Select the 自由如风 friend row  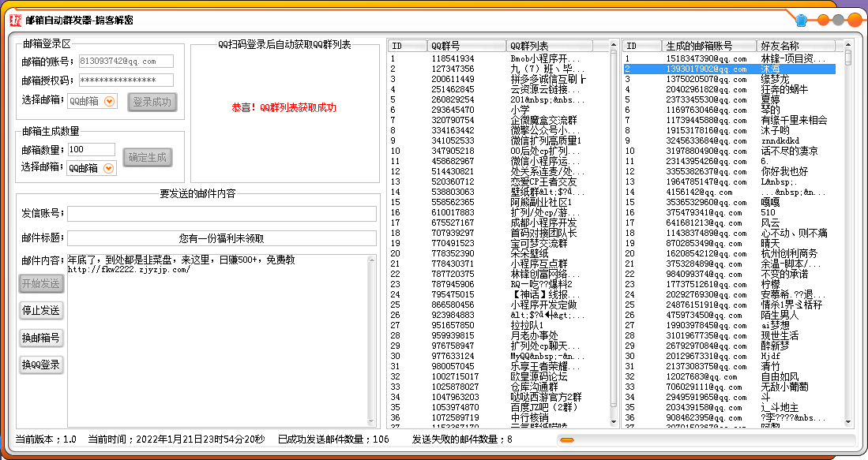click(729, 377)
